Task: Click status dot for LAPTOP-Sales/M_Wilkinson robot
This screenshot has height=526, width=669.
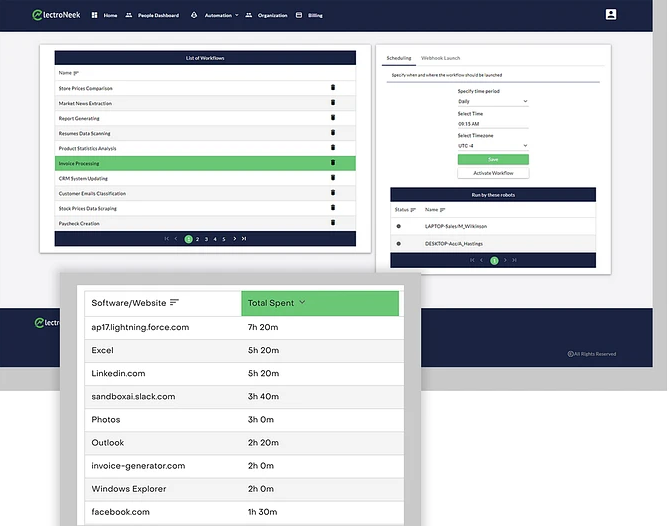Action: 399,226
